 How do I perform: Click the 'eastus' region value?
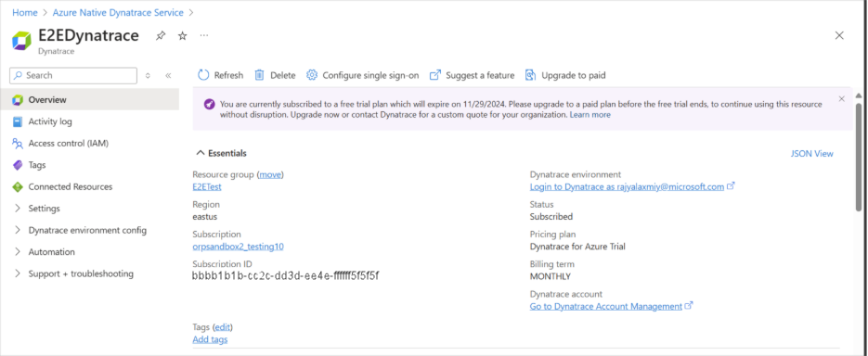(x=206, y=217)
